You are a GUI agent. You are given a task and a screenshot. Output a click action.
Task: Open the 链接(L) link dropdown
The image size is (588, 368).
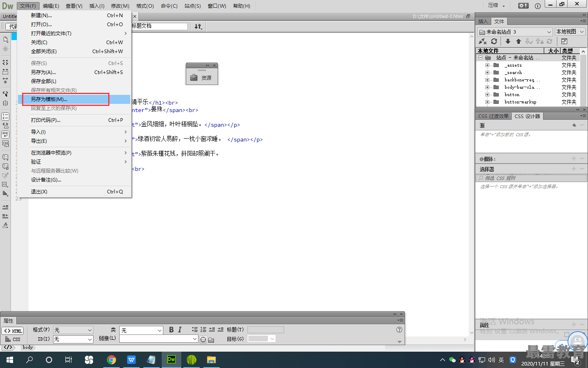pos(159,339)
